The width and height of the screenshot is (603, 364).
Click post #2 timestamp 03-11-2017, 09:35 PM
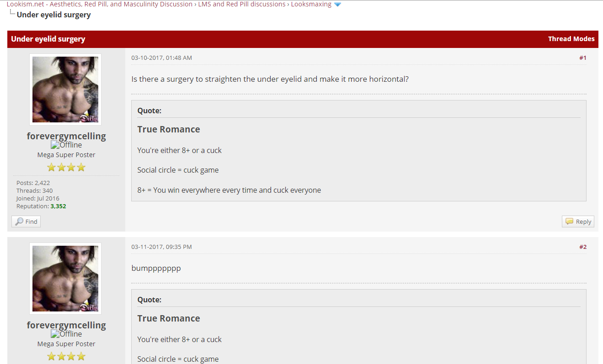click(x=162, y=247)
